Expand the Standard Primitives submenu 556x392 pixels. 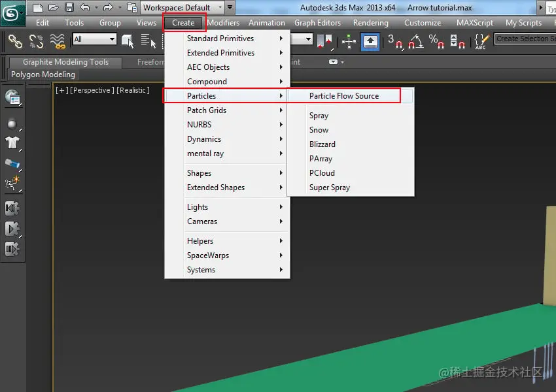tap(227, 39)
